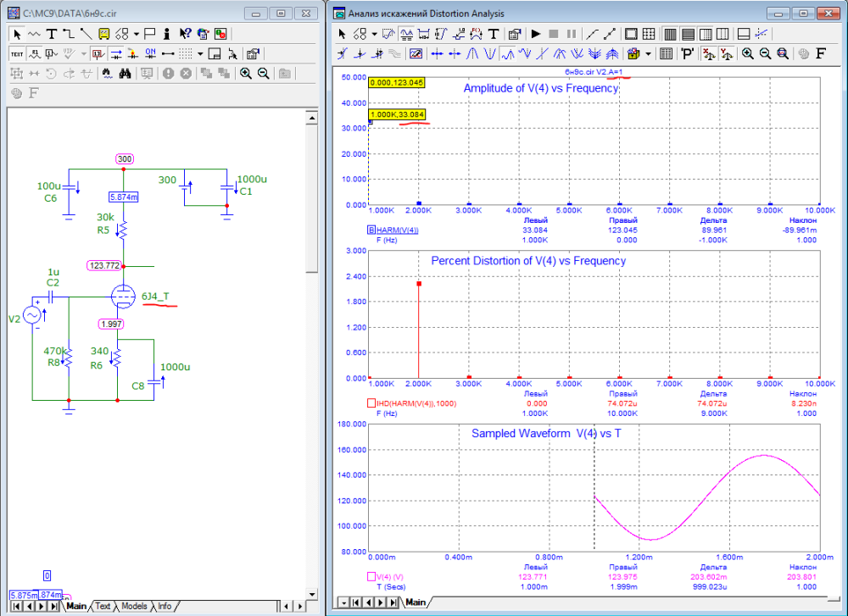Run the distortion analysis
Viewport: 848px width, 616px height.
point(536,34)
